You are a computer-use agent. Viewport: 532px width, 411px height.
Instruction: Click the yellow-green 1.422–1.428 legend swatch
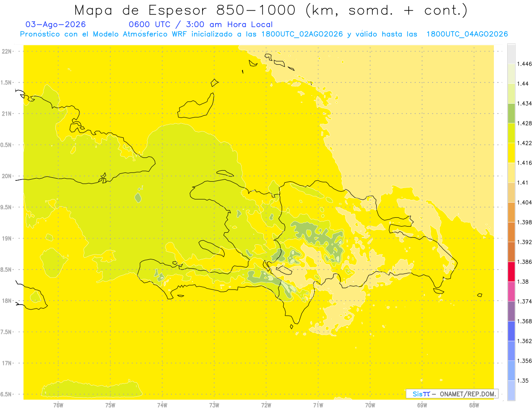pos(511,133)
